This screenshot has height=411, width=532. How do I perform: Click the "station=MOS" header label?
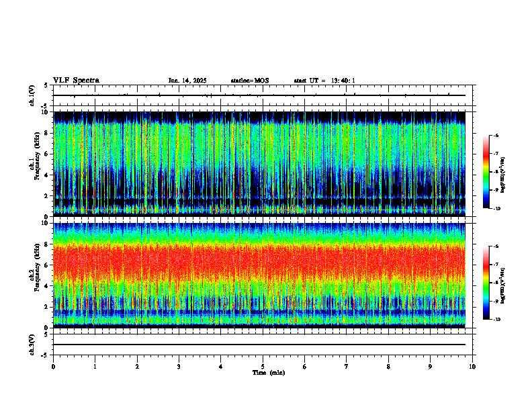[250, 81]
